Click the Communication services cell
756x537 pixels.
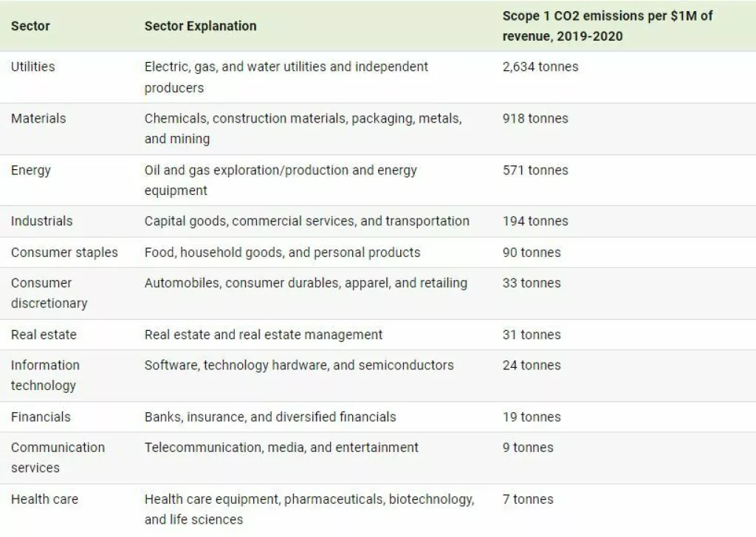(58, 457)
